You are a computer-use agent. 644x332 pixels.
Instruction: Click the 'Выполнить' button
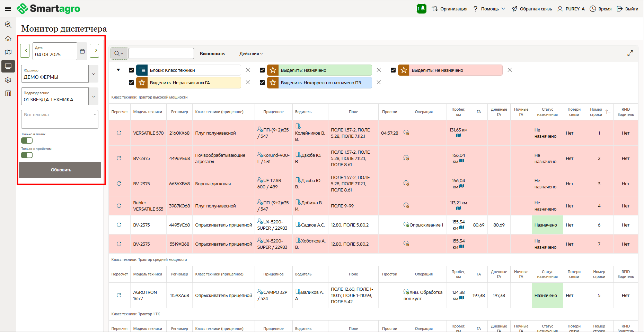point(212,54)
